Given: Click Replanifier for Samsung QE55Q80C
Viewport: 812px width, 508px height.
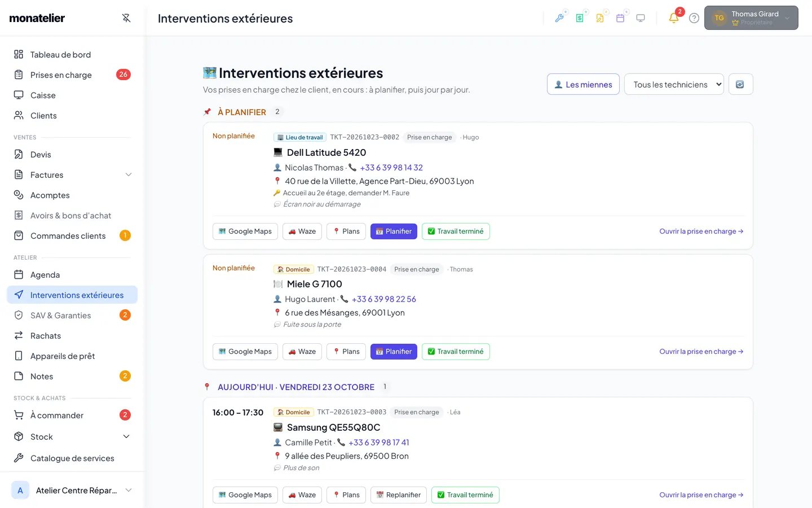Looking at the screenshot, I should click(399, 495).
